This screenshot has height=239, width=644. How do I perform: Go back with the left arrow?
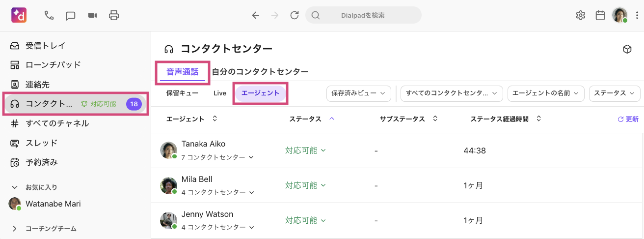[255, 15]
